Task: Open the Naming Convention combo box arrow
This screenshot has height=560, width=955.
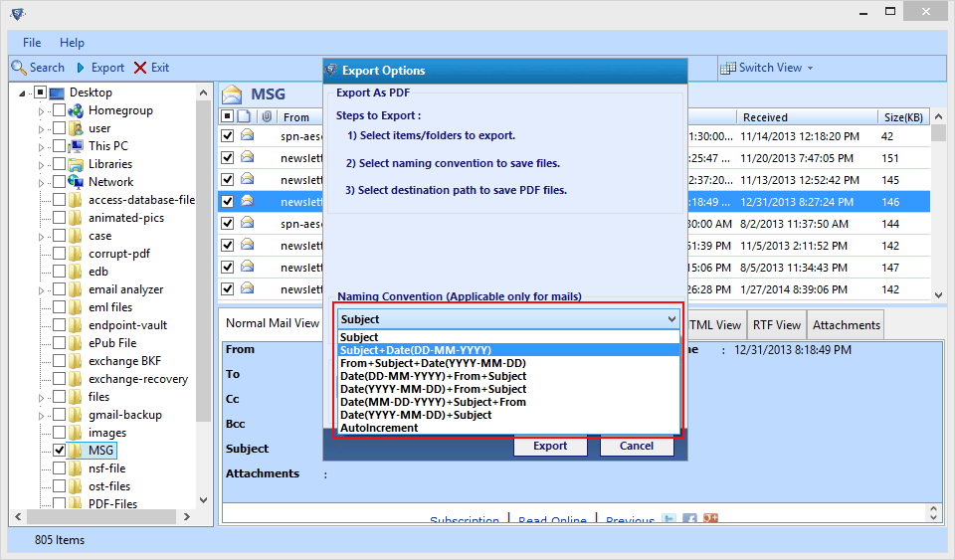Action: click(671, 319)
